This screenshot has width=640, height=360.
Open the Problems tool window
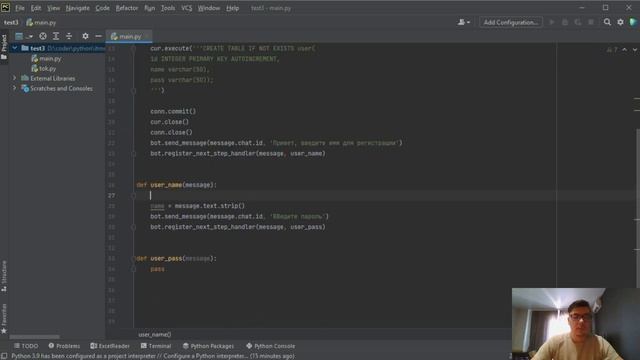pyautogui.click(x=64, y=346)
